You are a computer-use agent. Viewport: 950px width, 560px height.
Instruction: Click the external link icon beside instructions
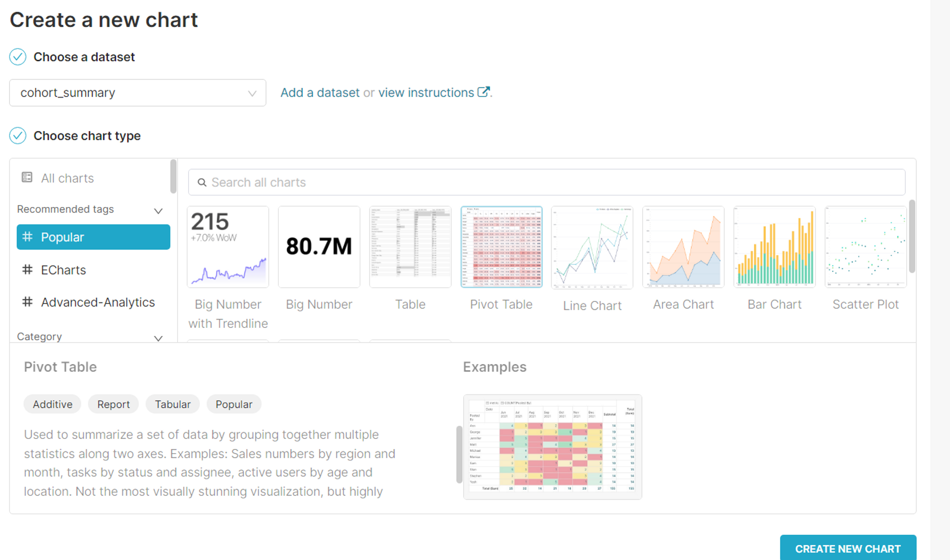(483, 92)
